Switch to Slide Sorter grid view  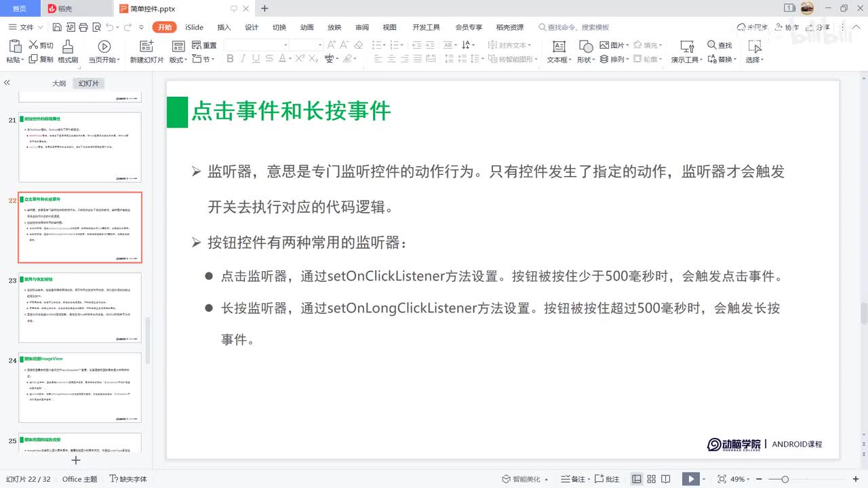[652, 479]
